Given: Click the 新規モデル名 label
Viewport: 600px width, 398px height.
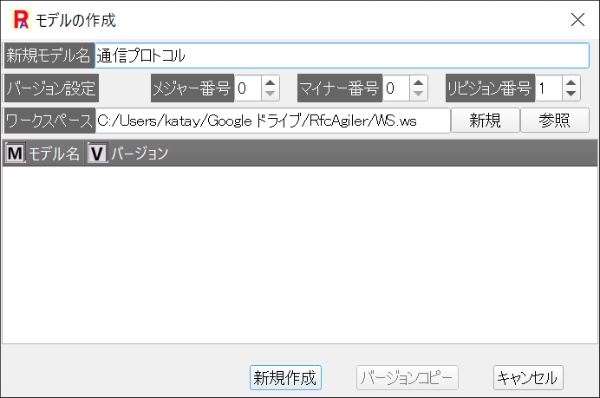Looking at the screenshot, I should (49, 55).
